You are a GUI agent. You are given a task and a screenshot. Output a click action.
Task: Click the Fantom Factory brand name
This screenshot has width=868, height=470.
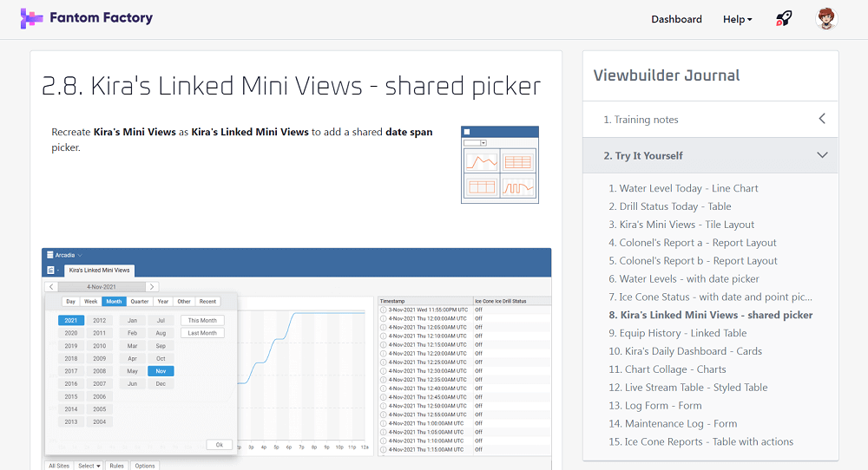click(102, 17)
